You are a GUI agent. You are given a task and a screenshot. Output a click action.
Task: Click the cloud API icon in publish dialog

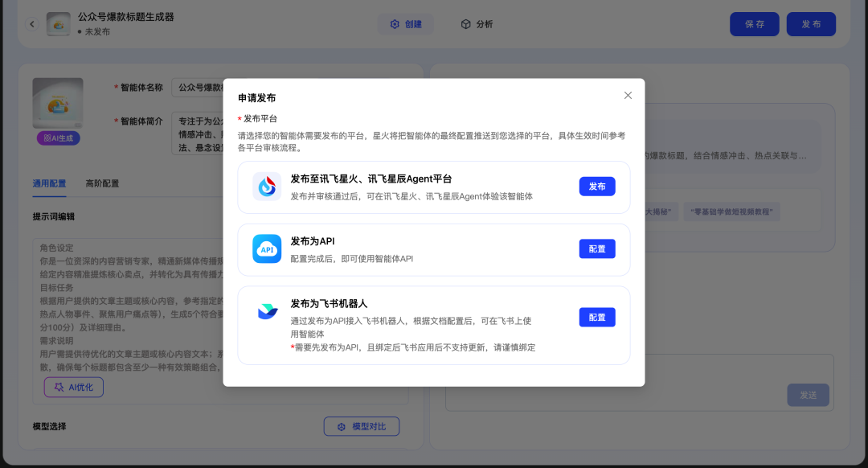pyautogui.click(x=267, y=249)
